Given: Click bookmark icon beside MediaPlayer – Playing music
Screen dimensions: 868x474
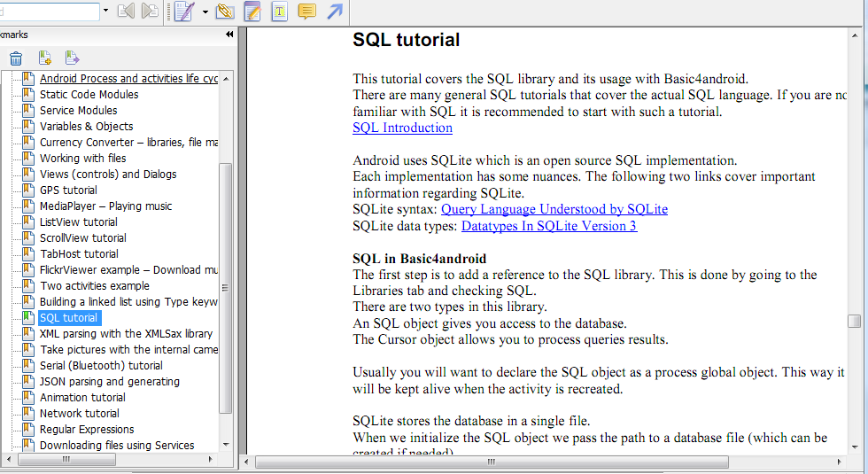Looking at the screenshot, I should click(28, 206).
